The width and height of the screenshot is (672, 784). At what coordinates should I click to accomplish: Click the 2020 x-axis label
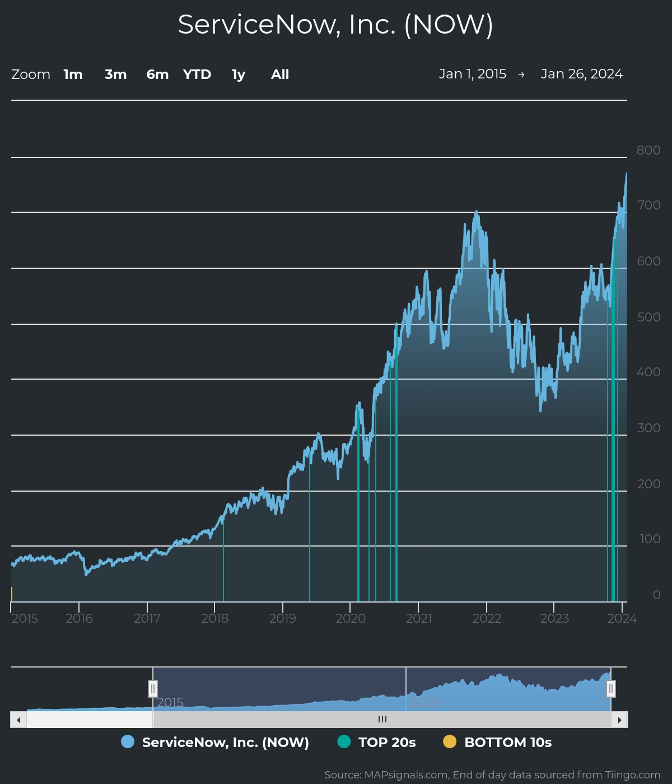pyautogui.click(x=351, y=618)
